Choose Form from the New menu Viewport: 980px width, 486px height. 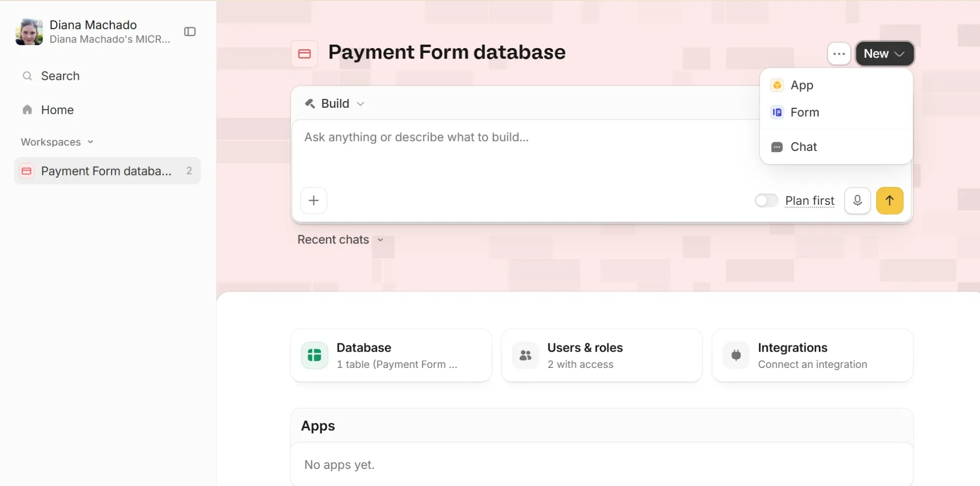pyautogui.click(x=836, y=113)
